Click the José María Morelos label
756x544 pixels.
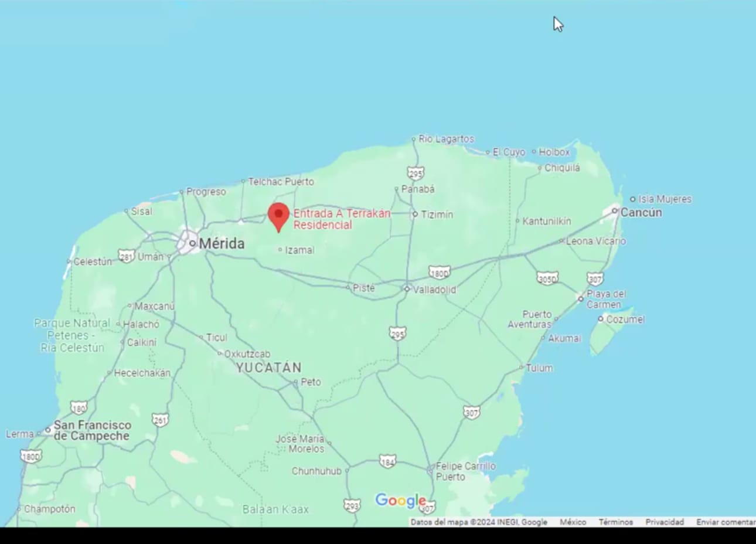click(x=299, y=444)
